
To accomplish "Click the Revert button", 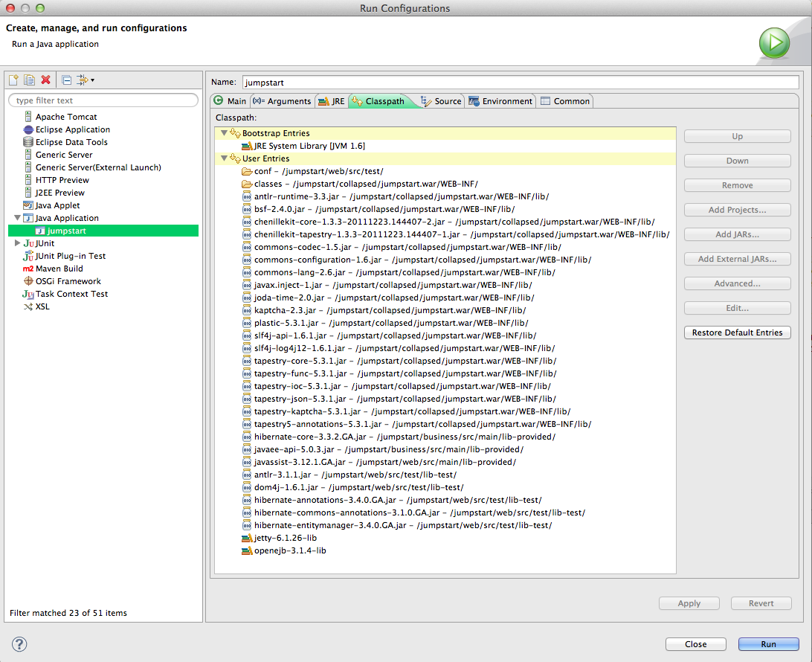I will coord(761,603).
